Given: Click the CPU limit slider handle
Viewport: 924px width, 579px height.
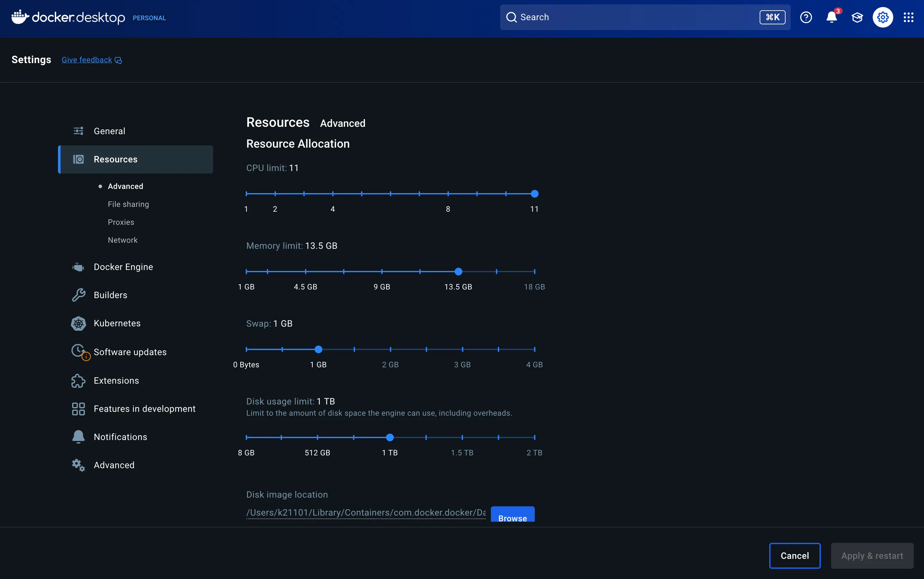Looking at the screenshot, I should coord(535,194).
